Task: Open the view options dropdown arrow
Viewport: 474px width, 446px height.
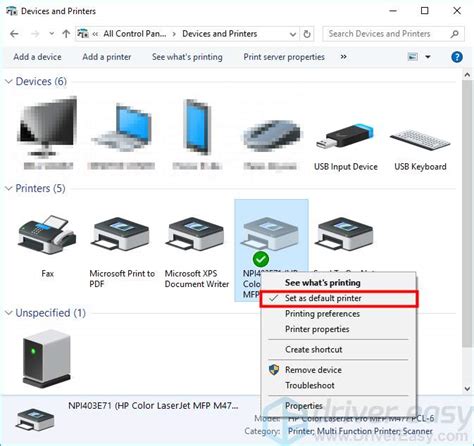Action: pyautogui.click(x=428, y=57)
